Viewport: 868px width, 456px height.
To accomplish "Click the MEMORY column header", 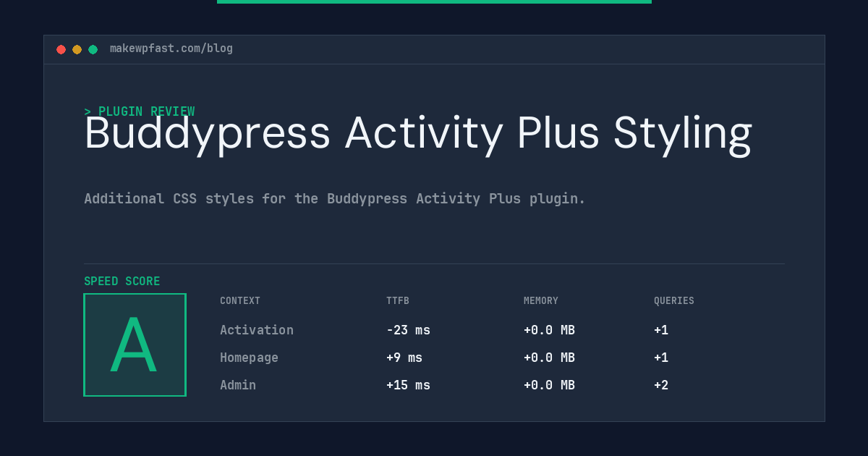I will [x=541, y=300].
